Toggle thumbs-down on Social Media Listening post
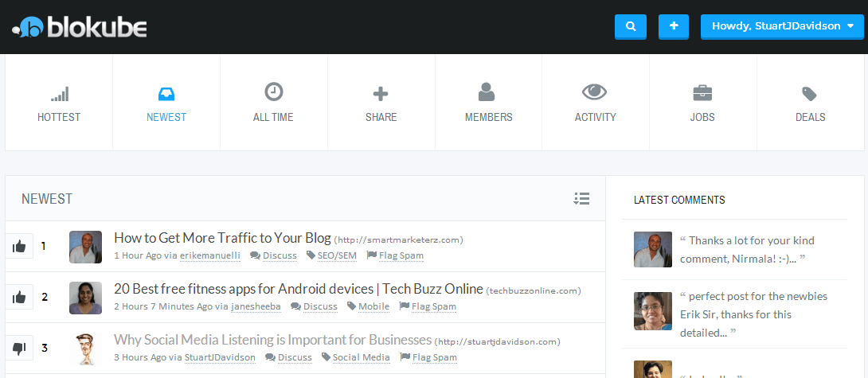868x378 pixels. [19, 348]
